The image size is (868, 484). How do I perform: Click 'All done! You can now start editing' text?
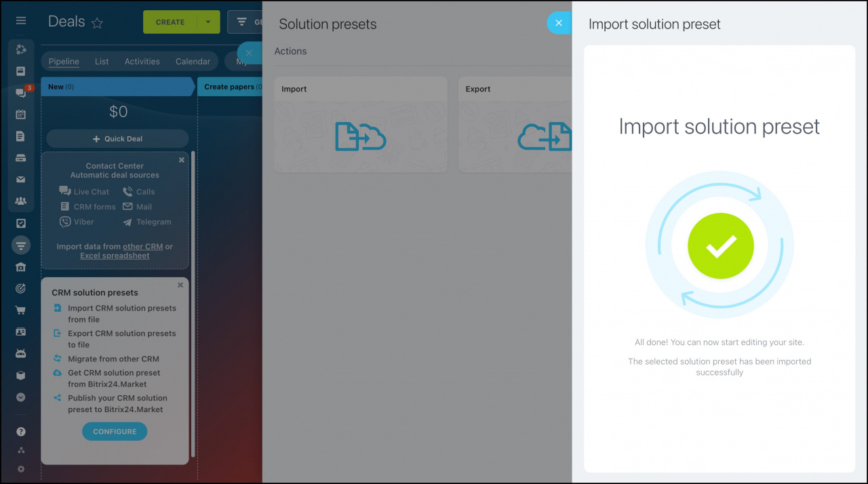[719, 342]
